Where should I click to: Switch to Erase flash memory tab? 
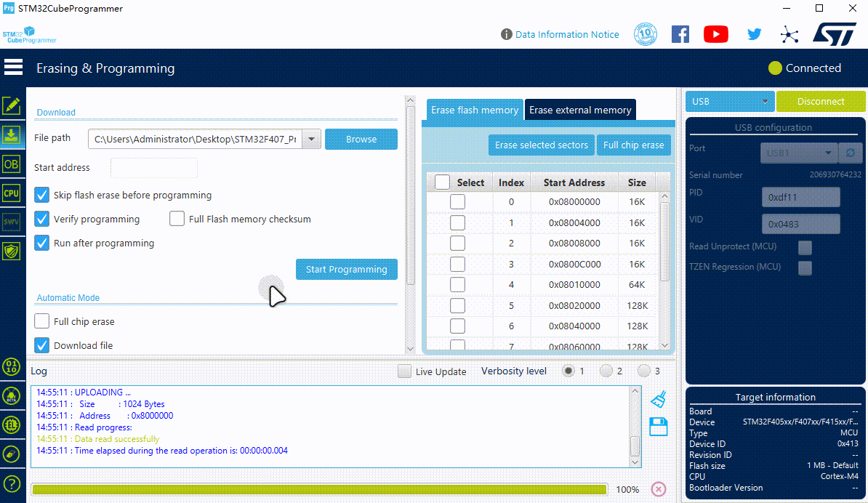[475, 110]
